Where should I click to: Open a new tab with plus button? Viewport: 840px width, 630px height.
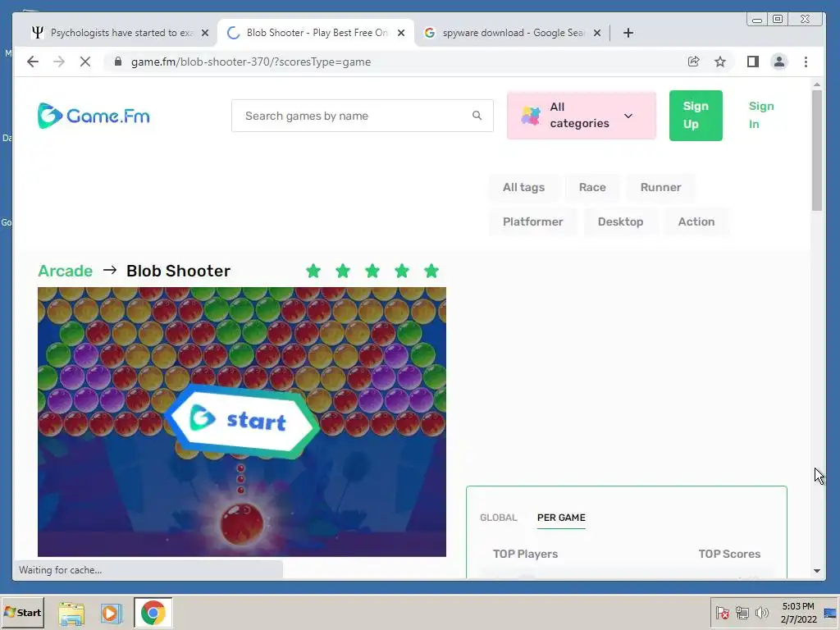pos(628,33)
